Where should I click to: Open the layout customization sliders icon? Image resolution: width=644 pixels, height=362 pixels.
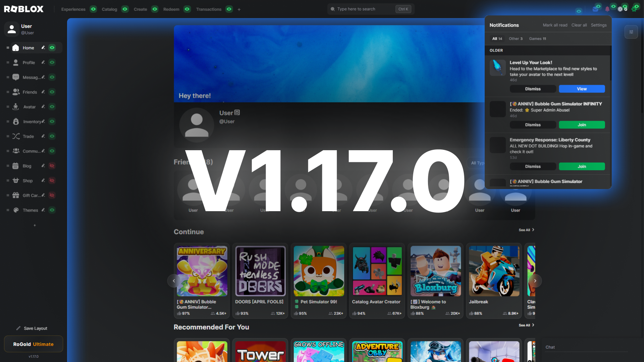pos(631,32)
